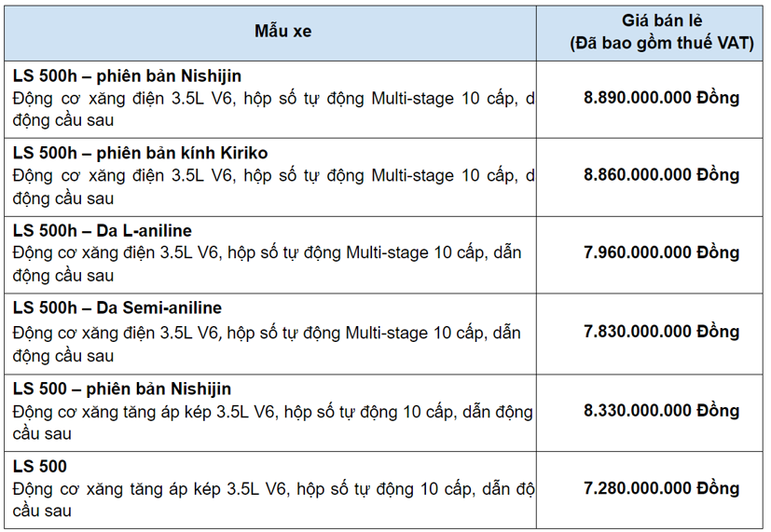The height and width of the screenshot is (532, 771).
Task: Click the 8.860.000.000 Đồng price cell
Action: pyautogui.click(x=661, y=175)
